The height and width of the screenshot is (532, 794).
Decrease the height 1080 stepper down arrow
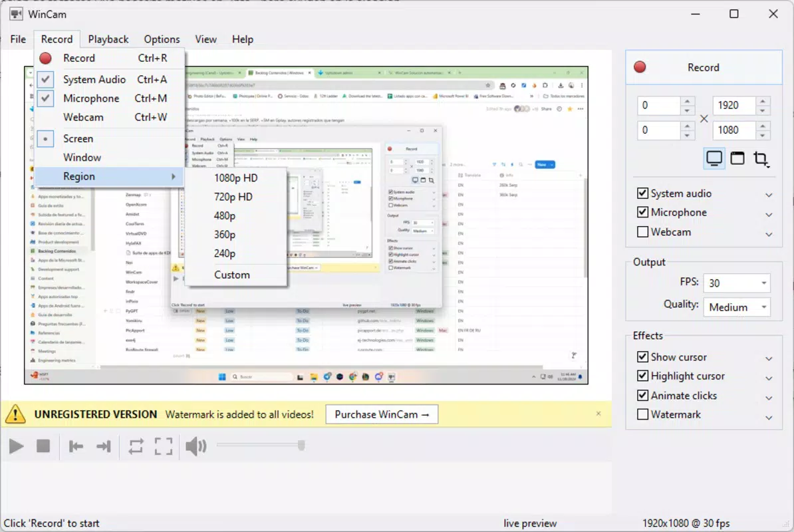(763, 135)
